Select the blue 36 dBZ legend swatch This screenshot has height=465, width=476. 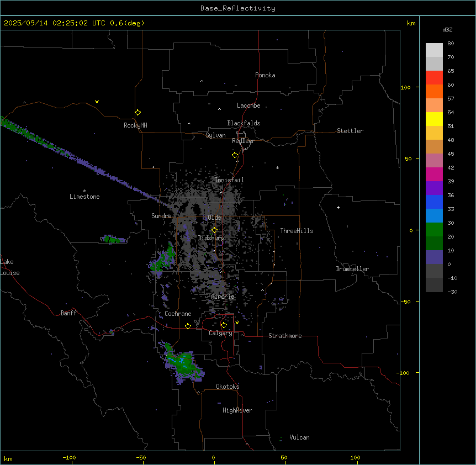click(434, 202)
